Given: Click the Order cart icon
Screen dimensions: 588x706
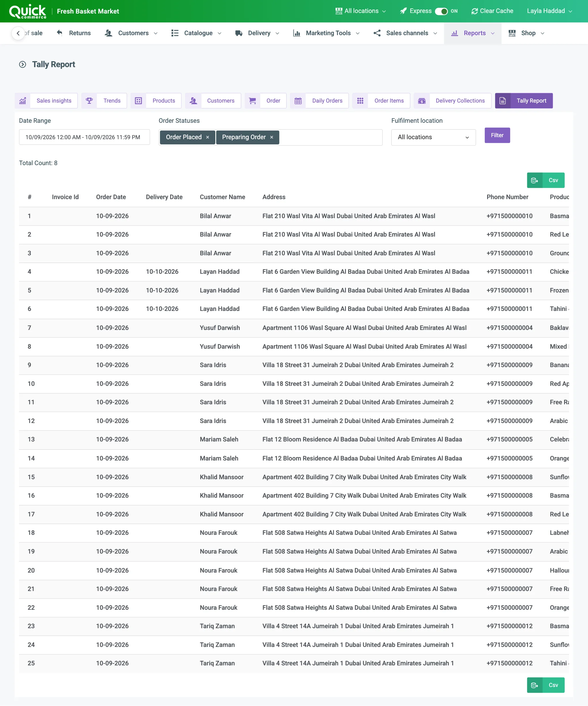Looking at the screenshot, I should pyautogui.click(x=252, y=101).
